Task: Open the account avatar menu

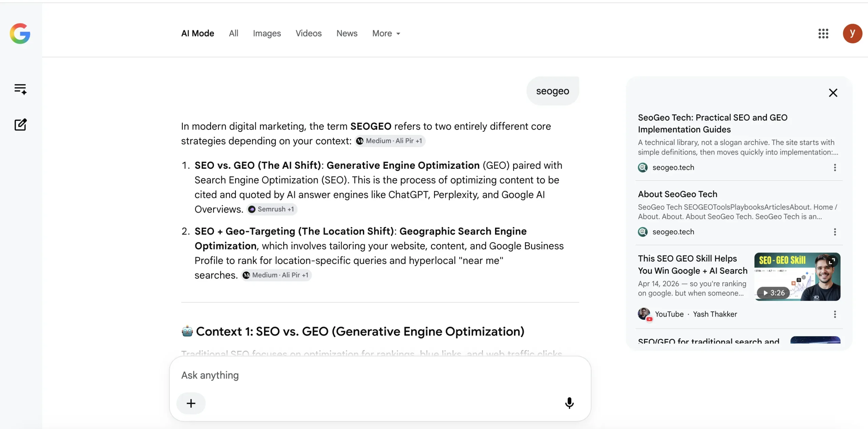Action: (852, 34)
